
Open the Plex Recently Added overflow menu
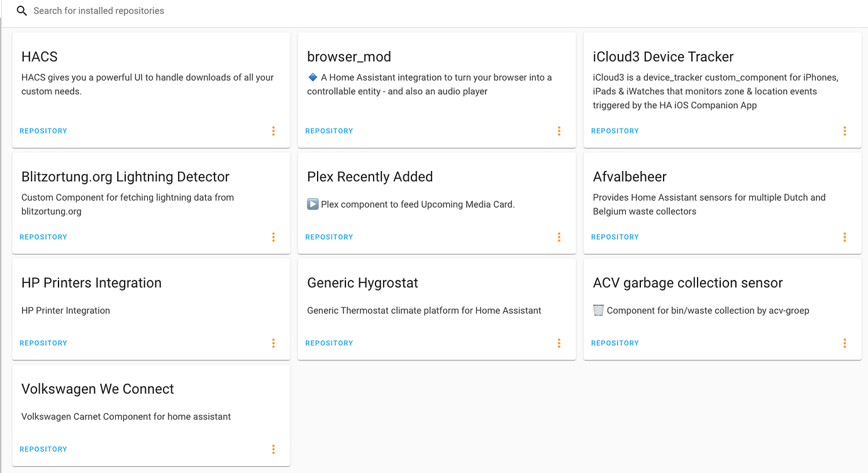point(559,237)
